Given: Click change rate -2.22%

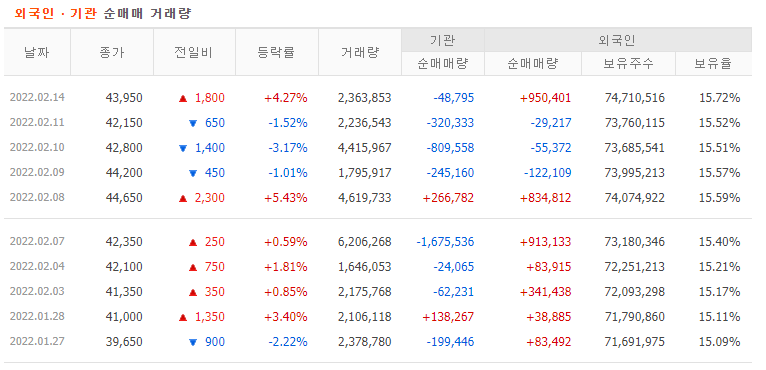Looking at the screenshot, I should tap(288, 342).
